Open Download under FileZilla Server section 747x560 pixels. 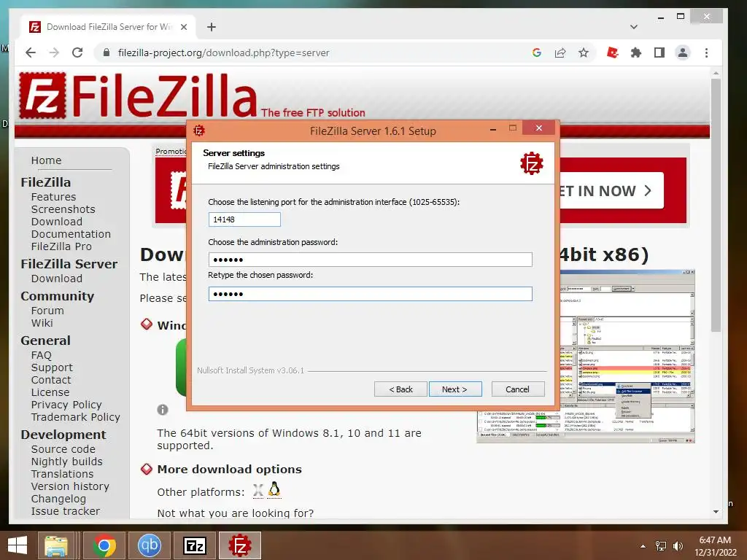pos(57,278)
